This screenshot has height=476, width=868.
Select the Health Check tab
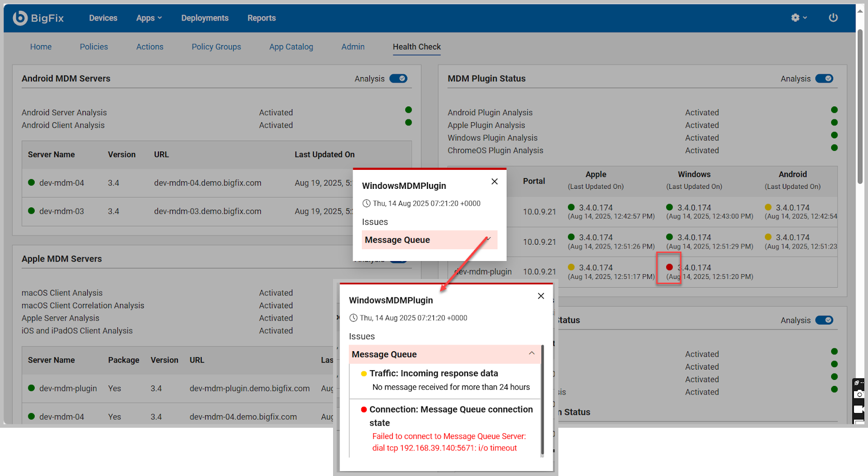[417, 47]
